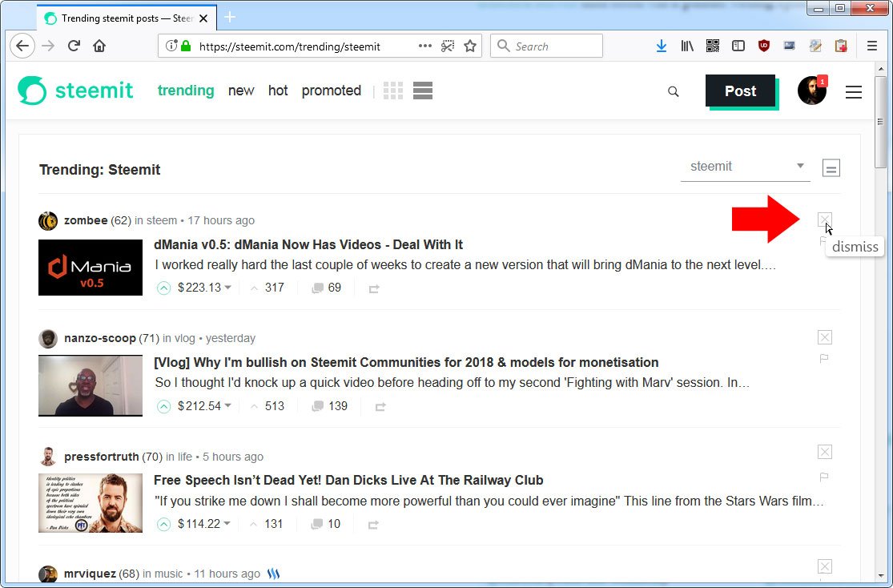Bookmark this page with the star
Screen dimensions: 893x588
click(470, 46)
